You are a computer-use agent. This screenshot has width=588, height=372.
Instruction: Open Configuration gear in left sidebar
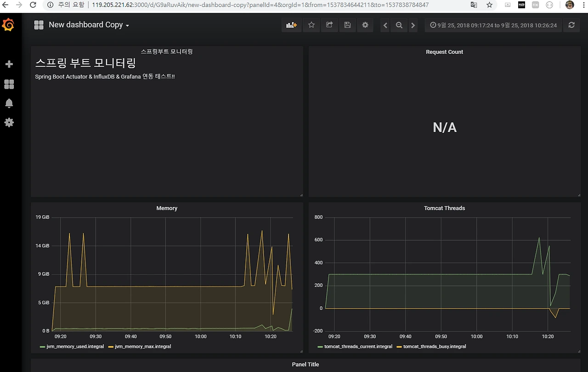(9, 123)
